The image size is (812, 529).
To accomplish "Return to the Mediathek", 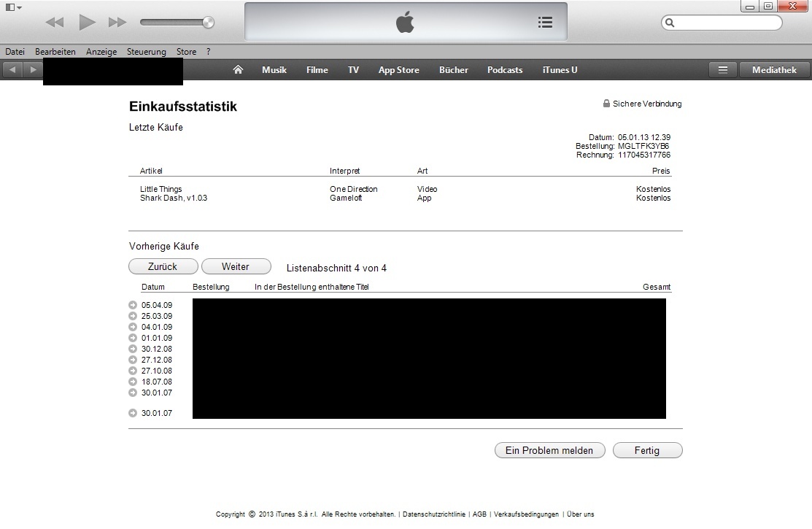I will (774, 69).
